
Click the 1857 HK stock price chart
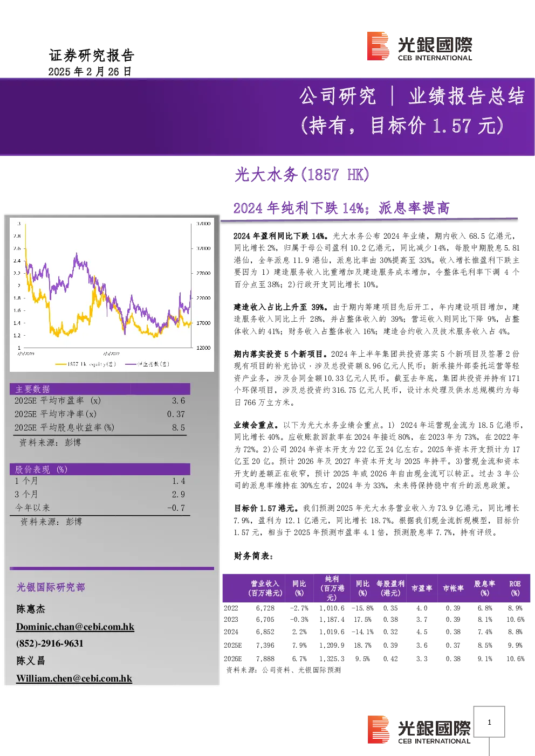(112, 294)
